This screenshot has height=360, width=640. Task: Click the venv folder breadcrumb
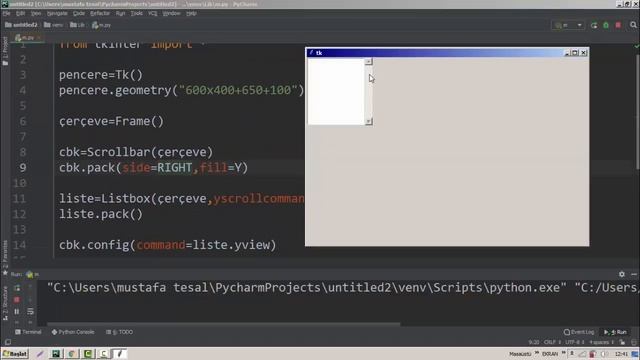[x=53, y=25]
